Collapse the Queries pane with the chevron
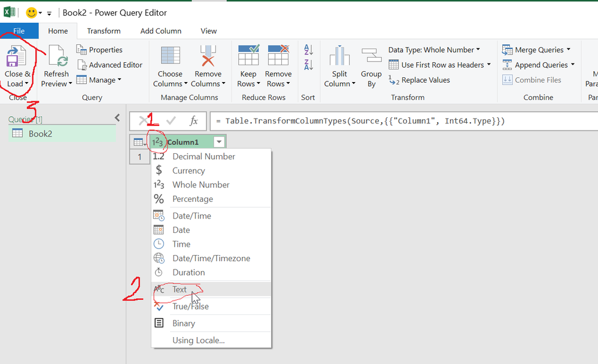The height and width of the screenshot is (364, 598). pyautogui.click(x=117, y=118)
